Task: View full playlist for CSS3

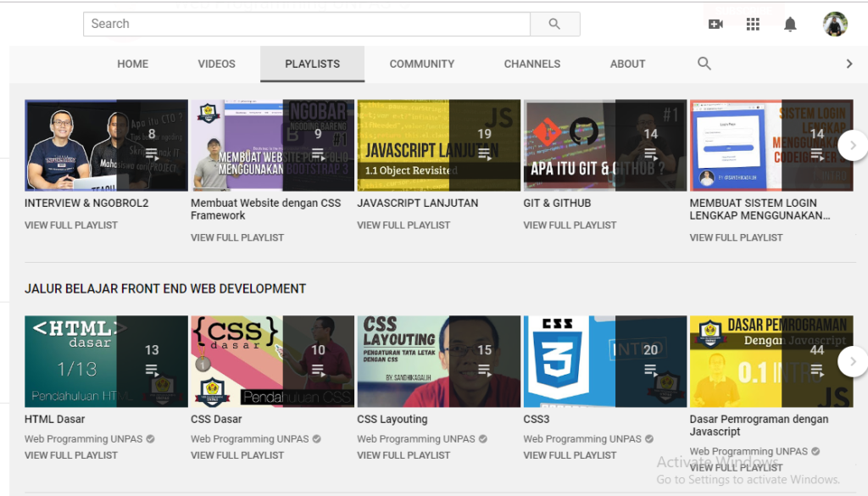Action: point(570,455)
